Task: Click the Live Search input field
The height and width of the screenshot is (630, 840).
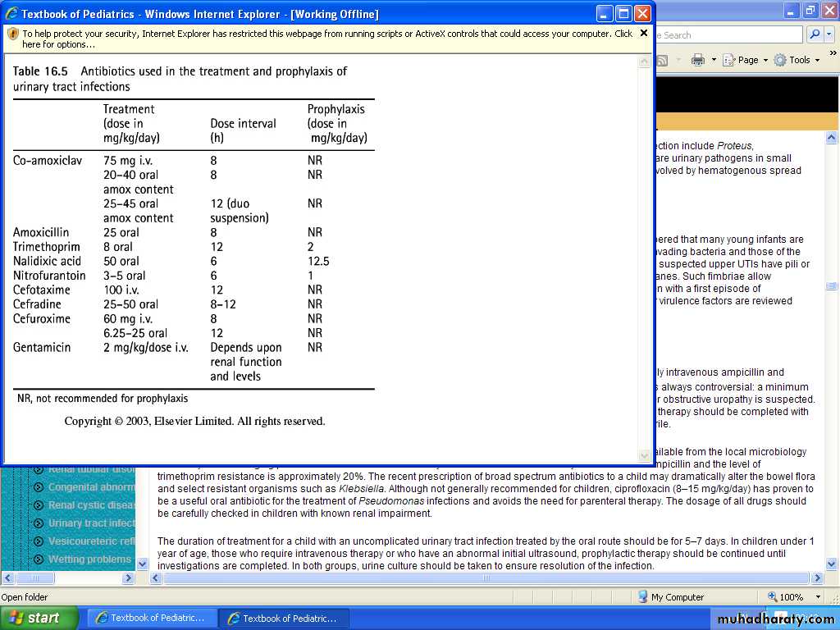Action: 730,35
